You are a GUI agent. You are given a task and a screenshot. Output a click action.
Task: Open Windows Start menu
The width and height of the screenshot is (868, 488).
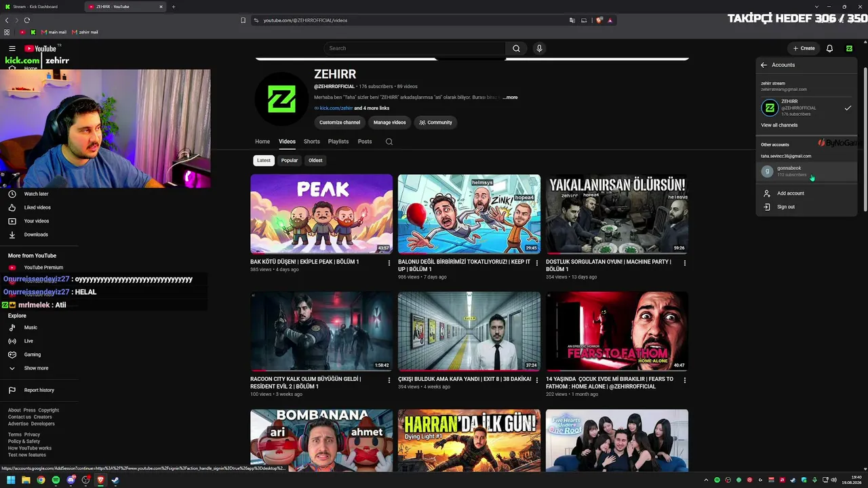pos(11,481)
